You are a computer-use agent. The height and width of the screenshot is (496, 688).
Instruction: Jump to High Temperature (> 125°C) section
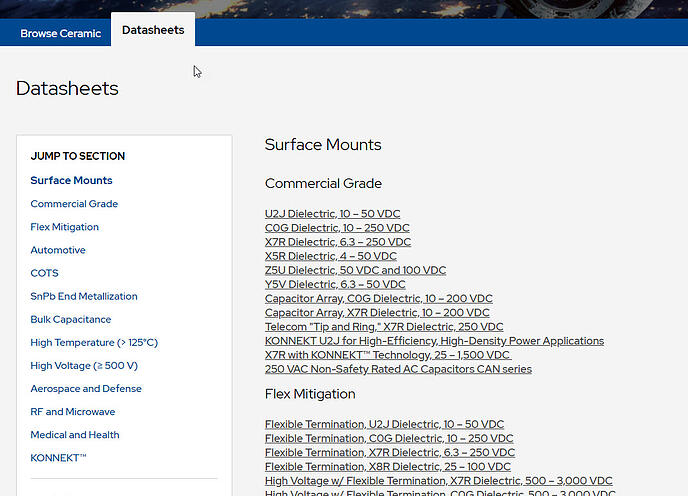pyautogui.click(x=94, y=342)
